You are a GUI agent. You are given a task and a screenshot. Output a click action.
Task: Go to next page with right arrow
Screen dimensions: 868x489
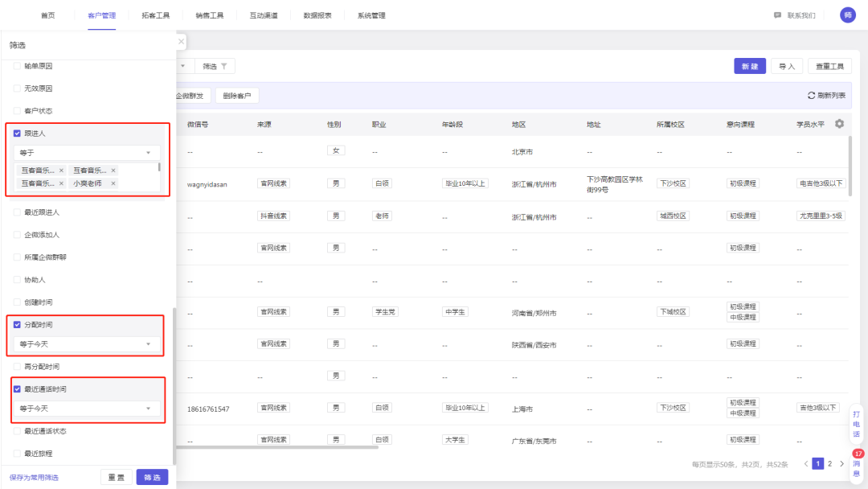pyautogui.click(x=841, y=464)
